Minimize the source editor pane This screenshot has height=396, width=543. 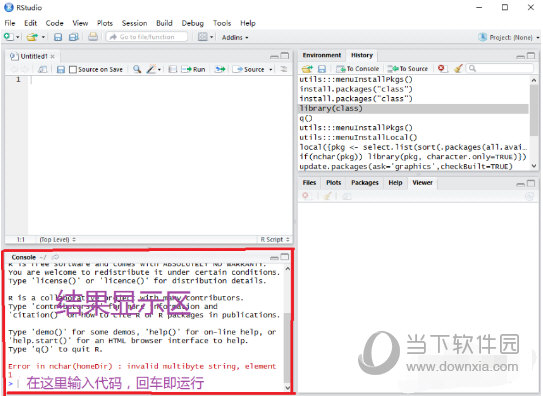274,56
